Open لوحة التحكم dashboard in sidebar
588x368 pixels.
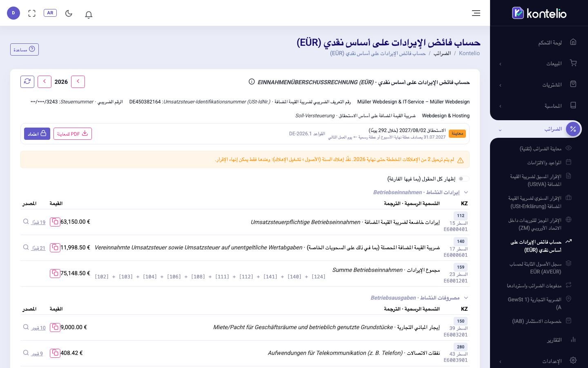(539, 42)
